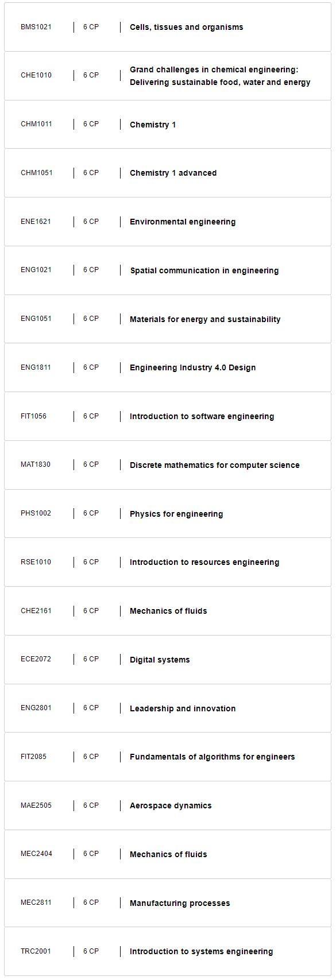Screen dimensions: 336x980
Task: Open the Aerospace dynamics unit
Action: click(168, 805)
